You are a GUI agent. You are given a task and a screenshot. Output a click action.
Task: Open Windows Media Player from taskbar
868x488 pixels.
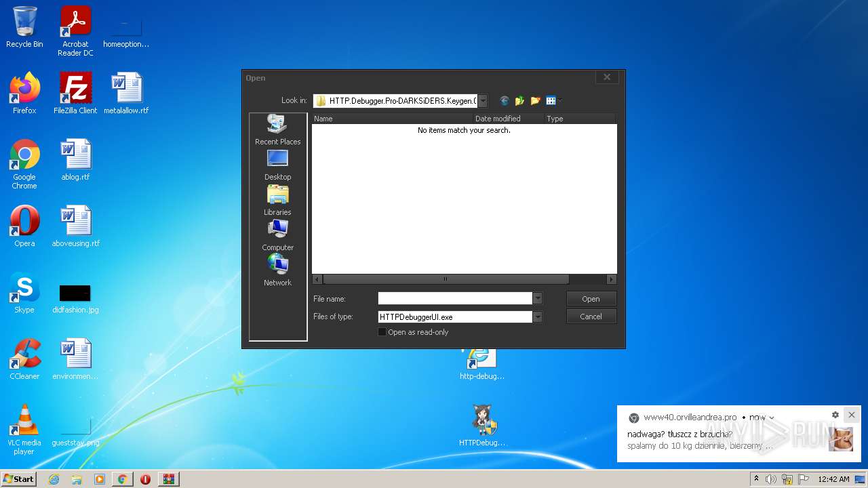(100, 479)
